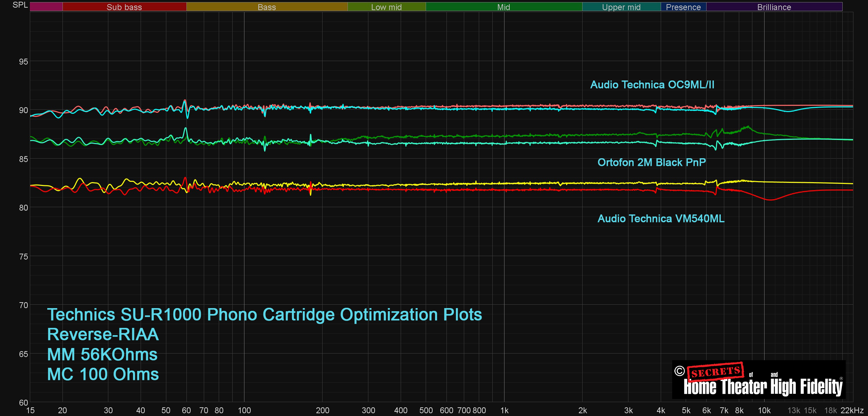Click the 70 dB axis value
The height and width of the screenshot is (416, 868).
click(23, 305)
